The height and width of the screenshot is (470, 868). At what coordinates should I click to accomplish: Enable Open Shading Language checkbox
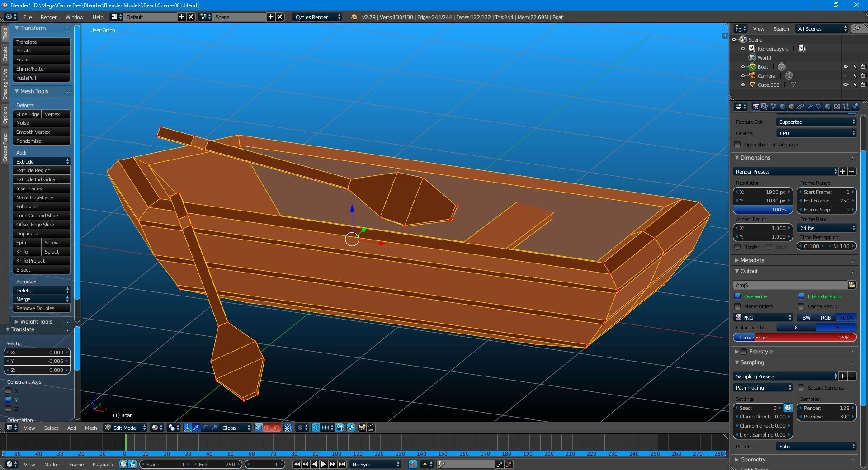pyautogui.click(x=738, y=145)
